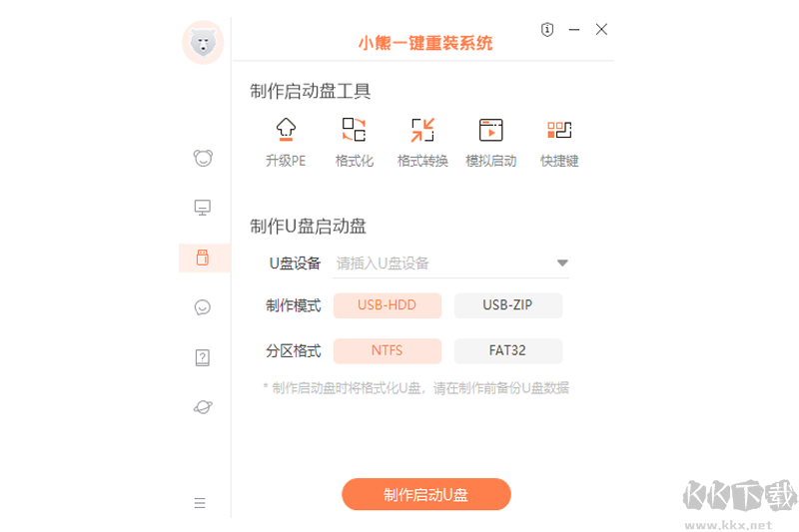Expand the U盘设备 dropdown arrow
The width and height of the screenshot is (799, 532).
click(562, 264)
